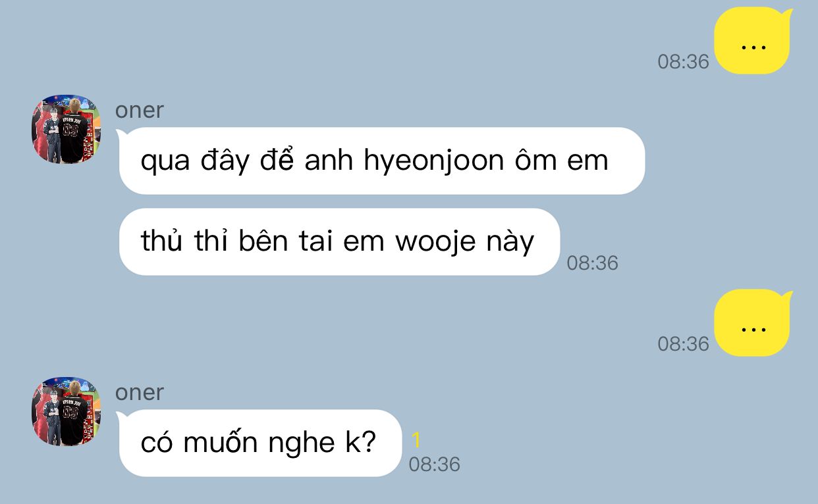This screenshot has width=818, height=504.
Task: Click the word 'wooje' in the message
Action: 435,243
